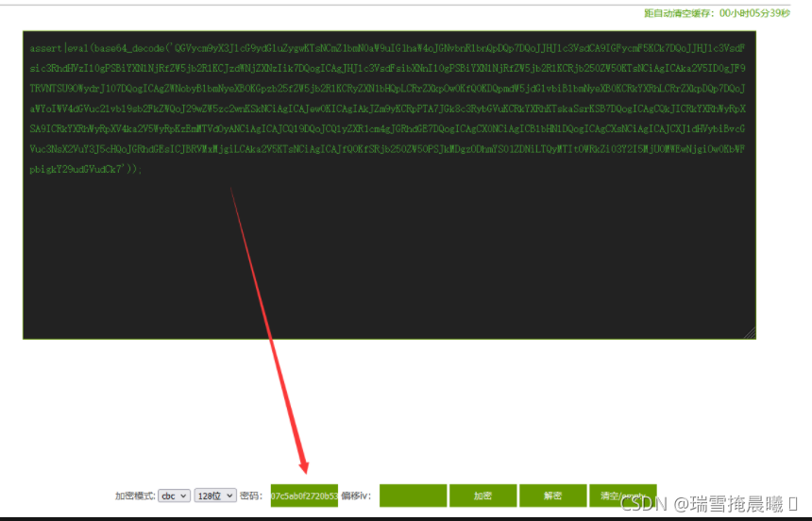Click the code line starting TRVNTSU90
Viewport: 812px width, 521px height.
coord(387,89)
